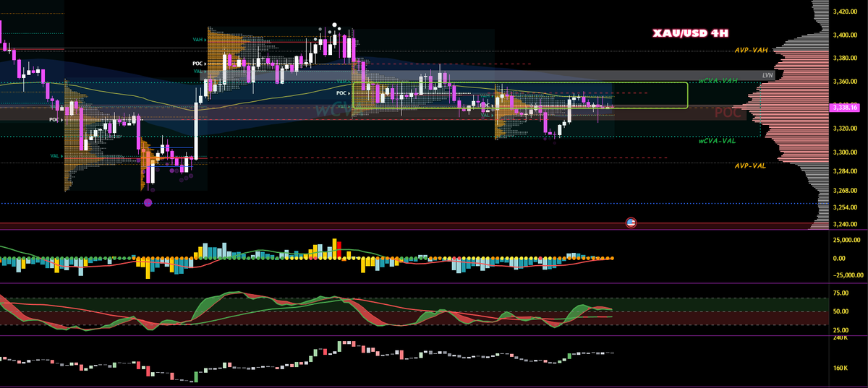Click the 50.00 oscillator scale value

pos(841,311)
